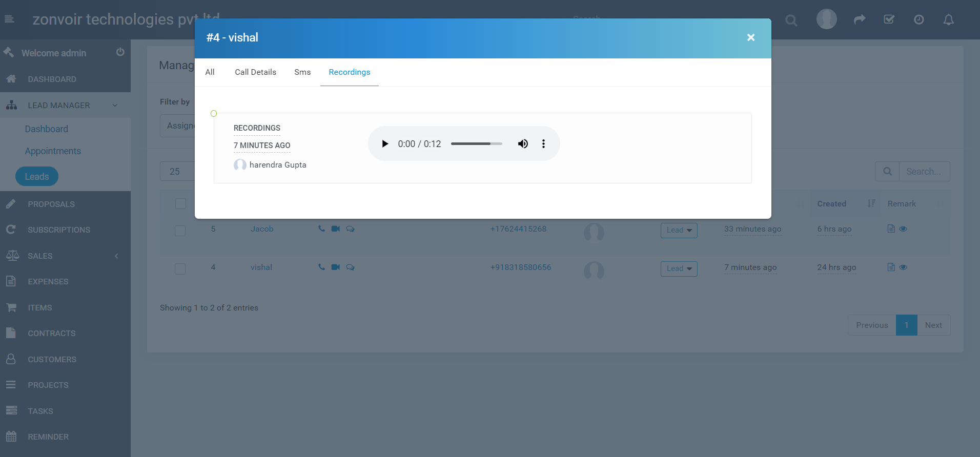Viewport: 980px width, 457px height.
Task: Click chat bubbles icon in Jacob row
Action: [x=350, y=229]
